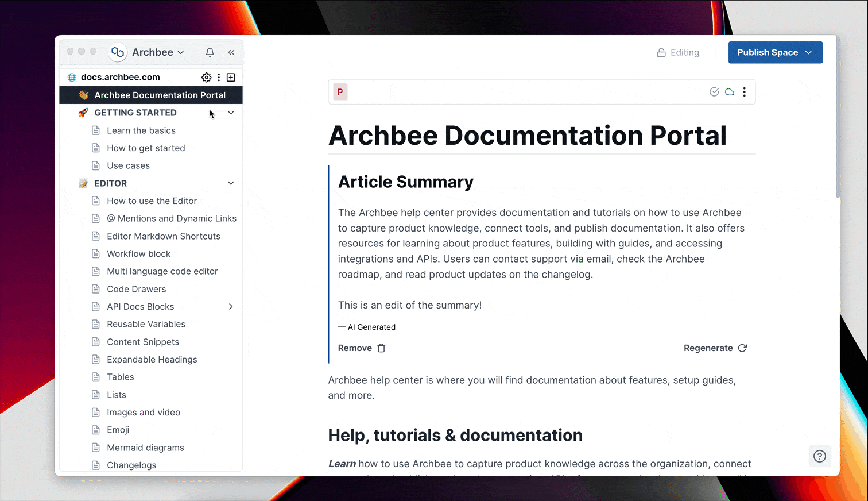Image resolution: width=868 pixels, height=501 pixels.
Task: Regenerate the article summary
Action: [x=715, y=348]
